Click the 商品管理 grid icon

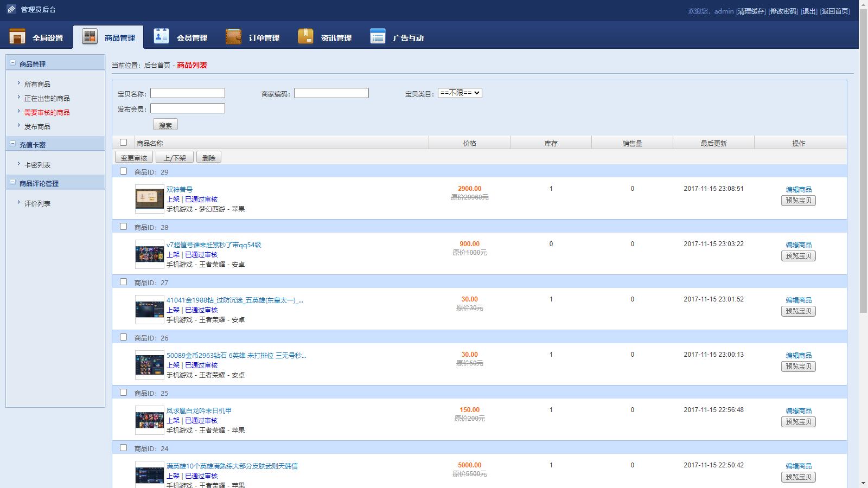click(x=90, y=37)
